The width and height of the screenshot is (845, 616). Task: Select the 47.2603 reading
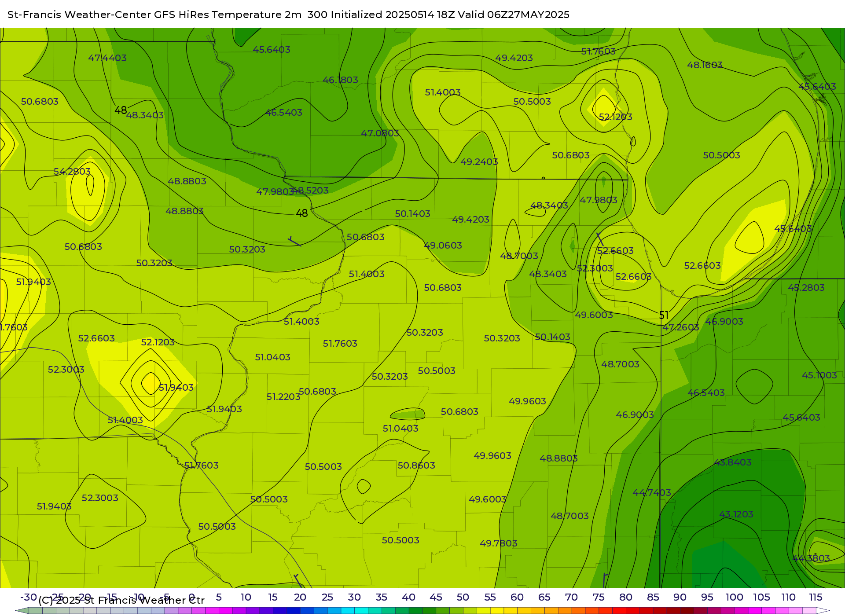click(x=680, y=327)
